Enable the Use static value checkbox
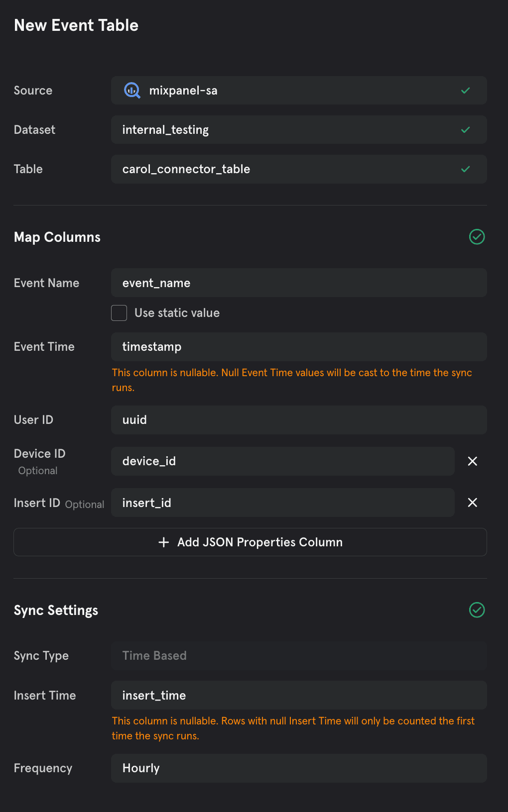 point(119,313)
